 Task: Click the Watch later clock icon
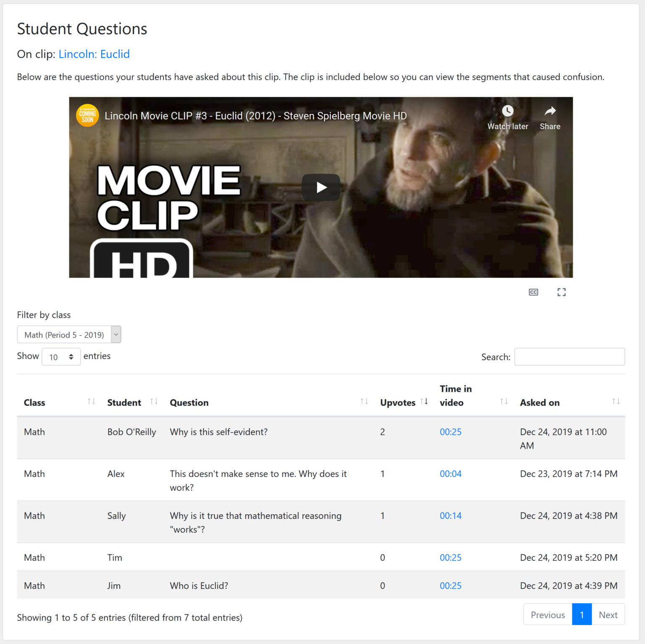508,111
